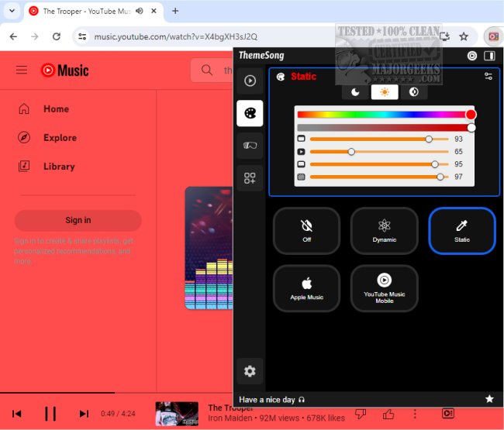
Task: Click the star icon in ThemeSong footer
Action: coord(489,399)
